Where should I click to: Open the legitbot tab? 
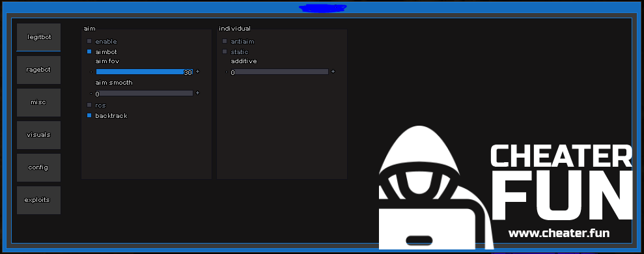click(x=38, y=37)
